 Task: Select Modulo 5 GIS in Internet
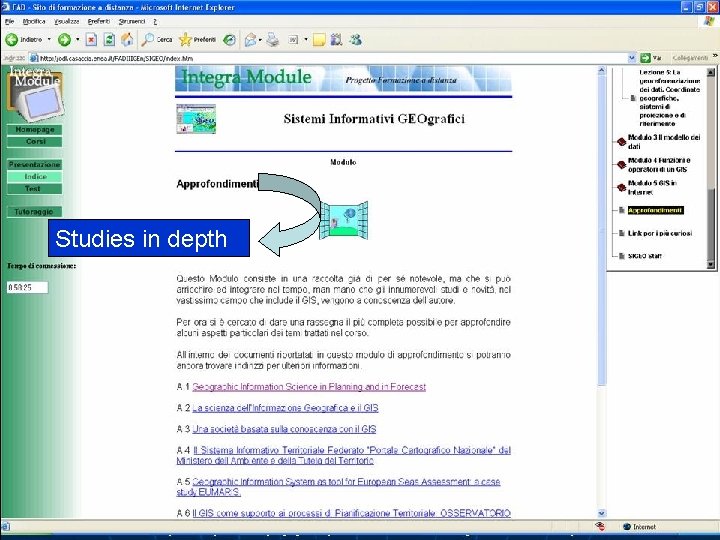coord(652,187)
